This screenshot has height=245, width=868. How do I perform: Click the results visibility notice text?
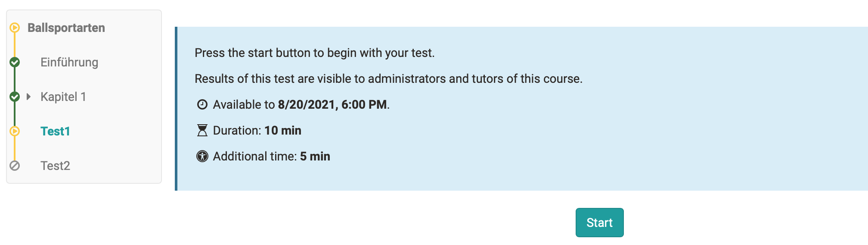[x=388, y=79]
